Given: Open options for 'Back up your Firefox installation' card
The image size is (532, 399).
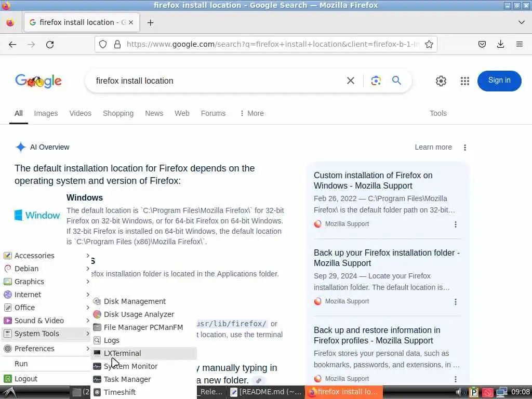Looking at the screenshot, I should 455,302.
